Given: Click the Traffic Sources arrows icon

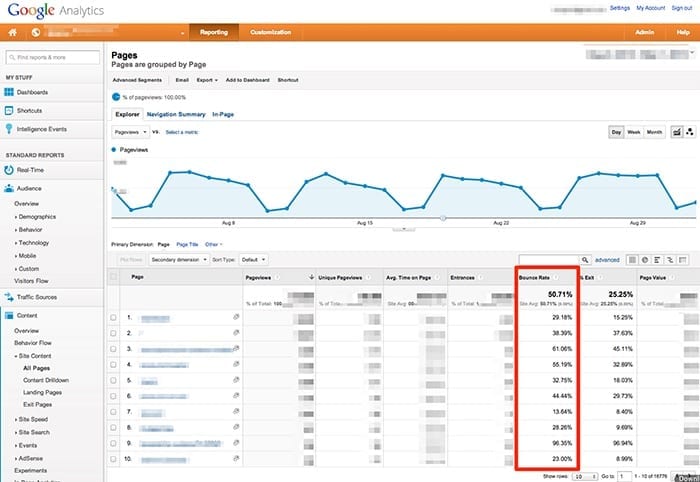Looking at the screenshot, I should tap(9, 297).
